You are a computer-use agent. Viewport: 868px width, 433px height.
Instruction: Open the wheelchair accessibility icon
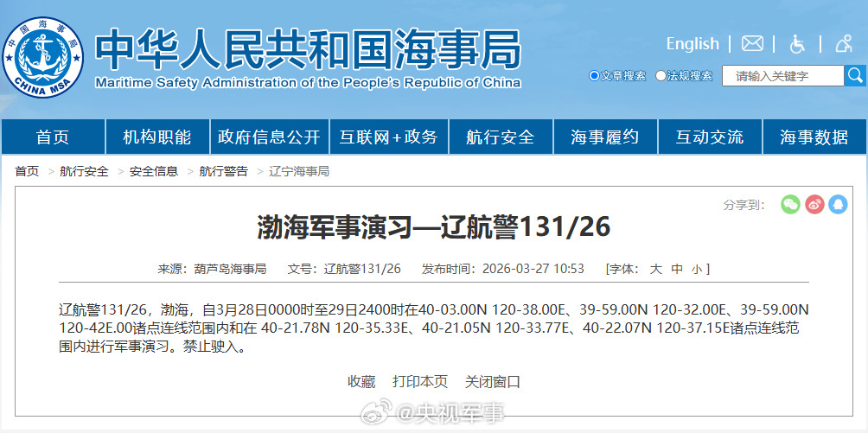click(797, 44)
